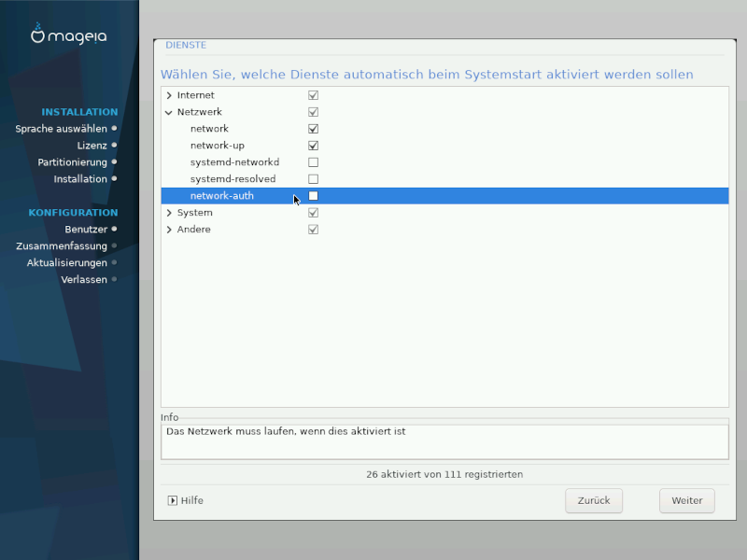Check the network-auth checkbox
The height and width of the screenshot is (560, 747).
click(314, 196)
